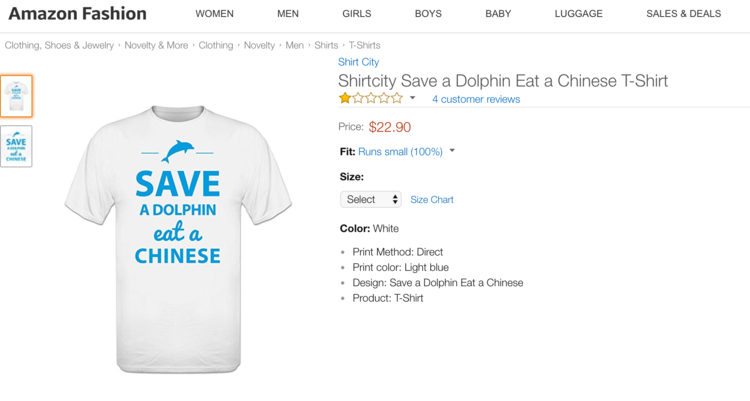This screenshot has width=750, height=401.
Task: Open the LUGGAGE menu item
Action: click(x=579, y=14)
